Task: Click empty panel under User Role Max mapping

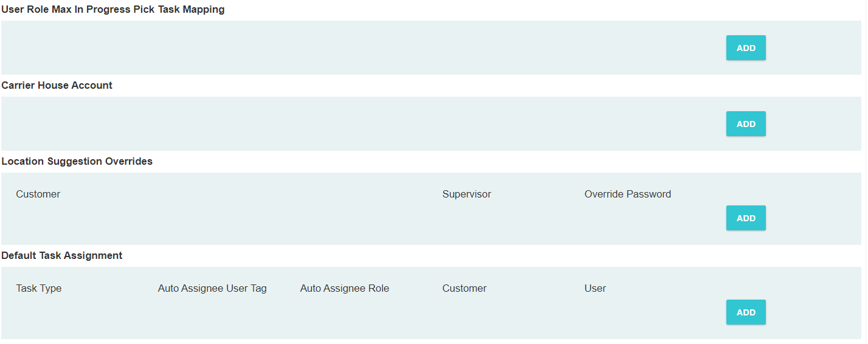Action: [365, 48]
